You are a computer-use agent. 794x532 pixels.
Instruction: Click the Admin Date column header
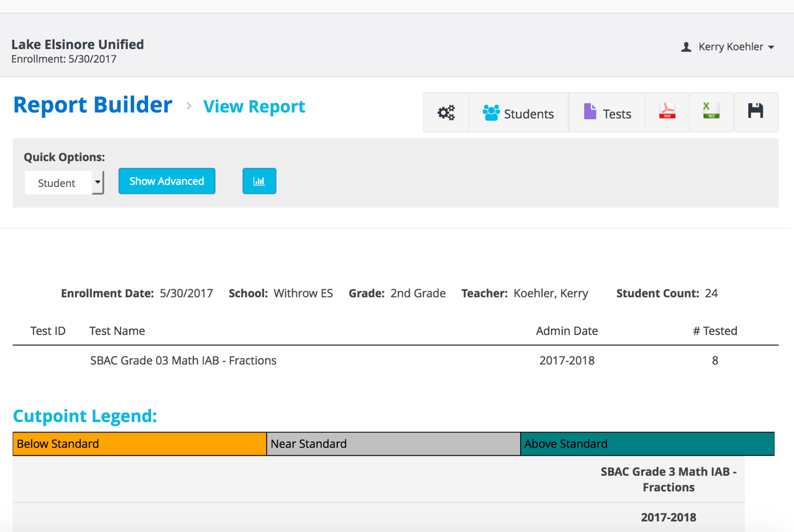point(566,331)
